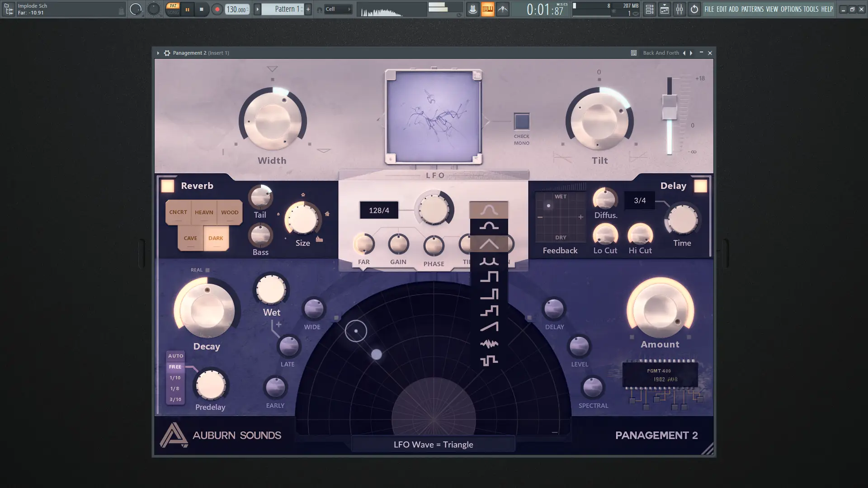868x488 pixels.
Task: Enable the Check Mono button
Action: tap(522, 122)
